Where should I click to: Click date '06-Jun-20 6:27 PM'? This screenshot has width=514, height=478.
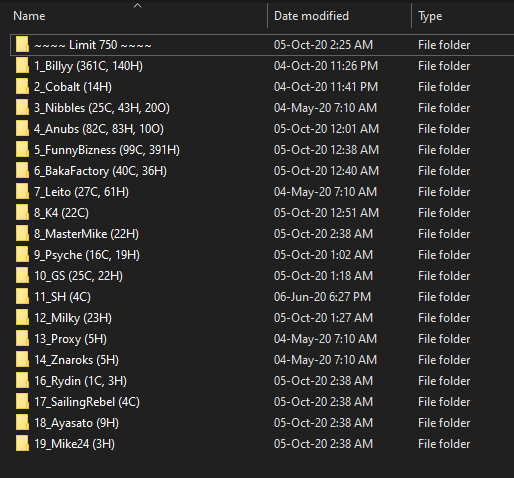click(x=322, y=297)
